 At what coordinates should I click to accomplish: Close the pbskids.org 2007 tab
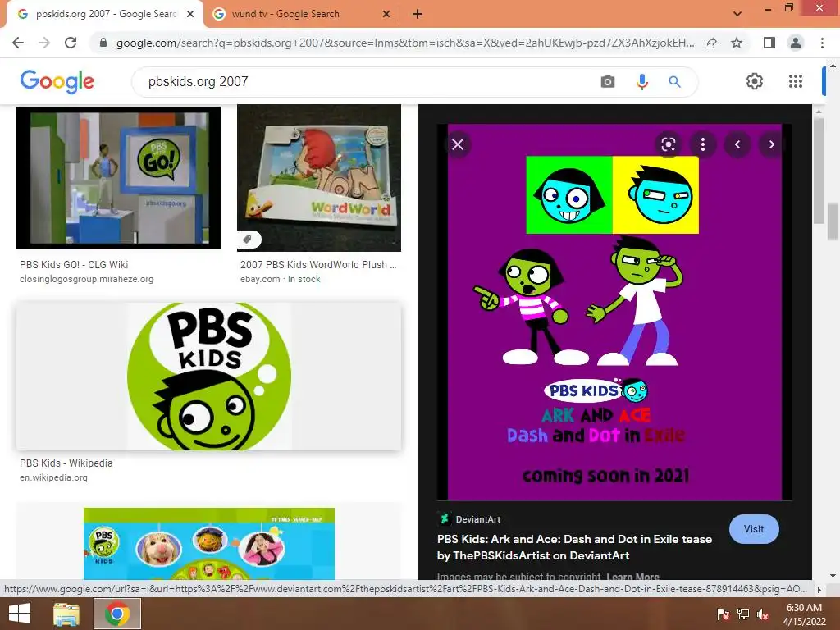click(x=189, y=15)
